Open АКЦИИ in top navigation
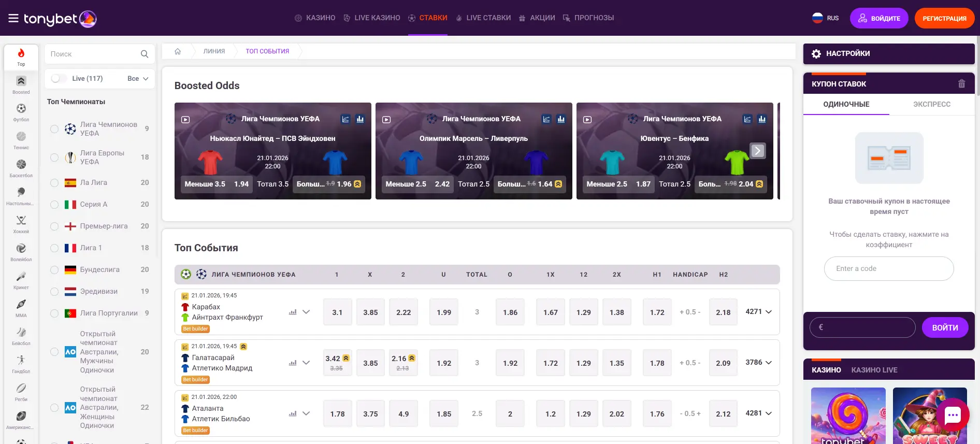 click(537, 18)
